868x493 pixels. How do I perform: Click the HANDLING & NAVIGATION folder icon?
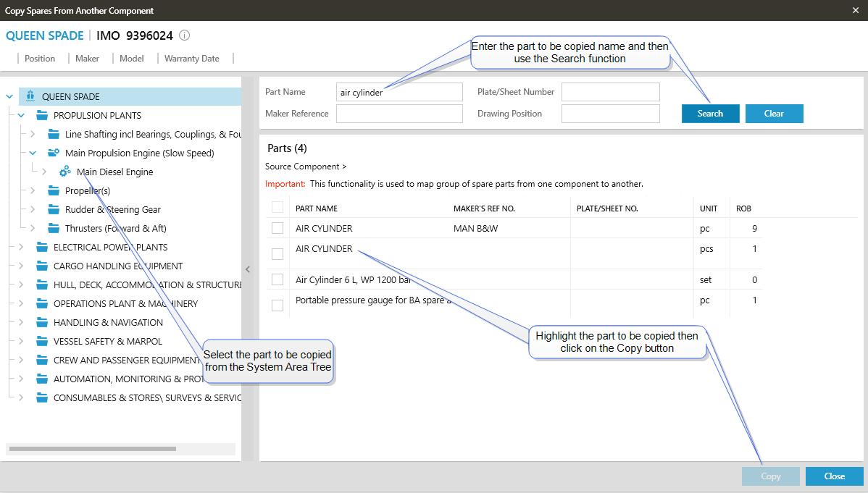tap(42, 322)
